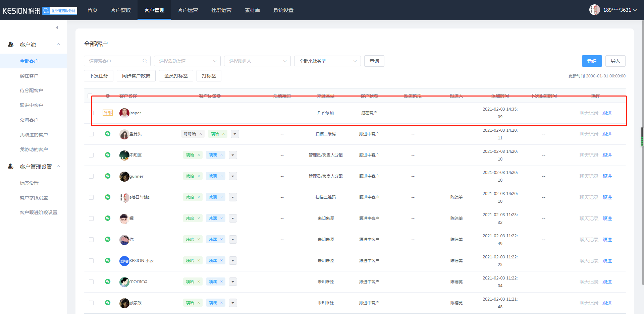644x314 pixels.
Task: Expand the 全部来源类型 dropdown
Action: tap(327, 61)
